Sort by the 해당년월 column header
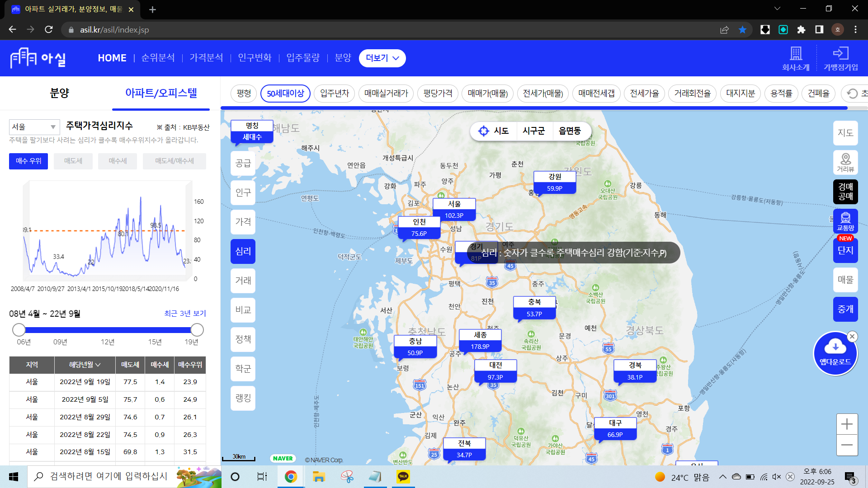This screenshot has height=488, width=868. point(85,365)
